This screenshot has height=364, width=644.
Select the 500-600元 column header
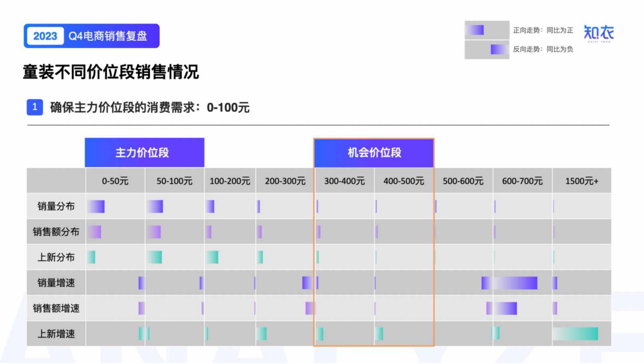(463, 181)
